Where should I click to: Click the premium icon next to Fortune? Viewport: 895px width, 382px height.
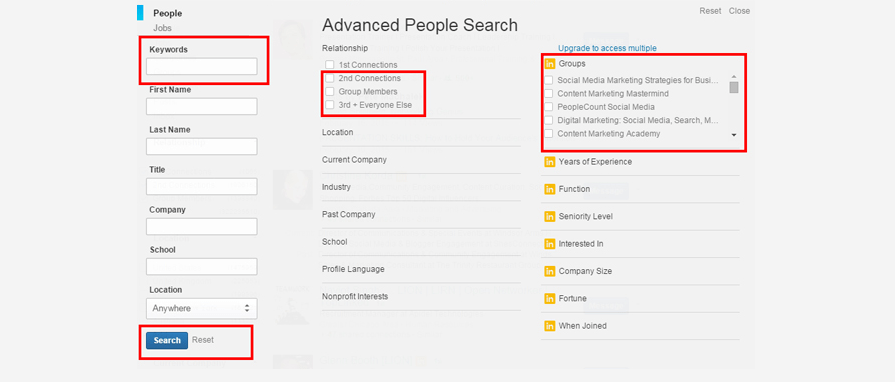[550, 299]
